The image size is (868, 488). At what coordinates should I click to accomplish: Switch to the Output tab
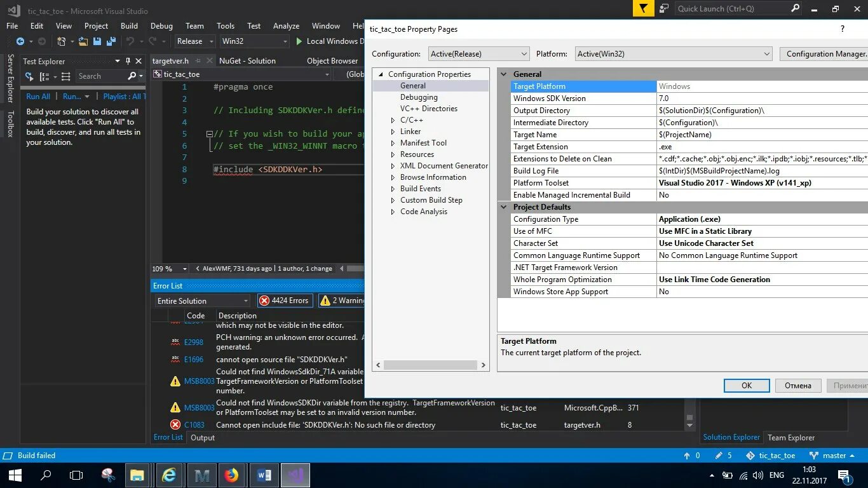[x=203, y=437]
